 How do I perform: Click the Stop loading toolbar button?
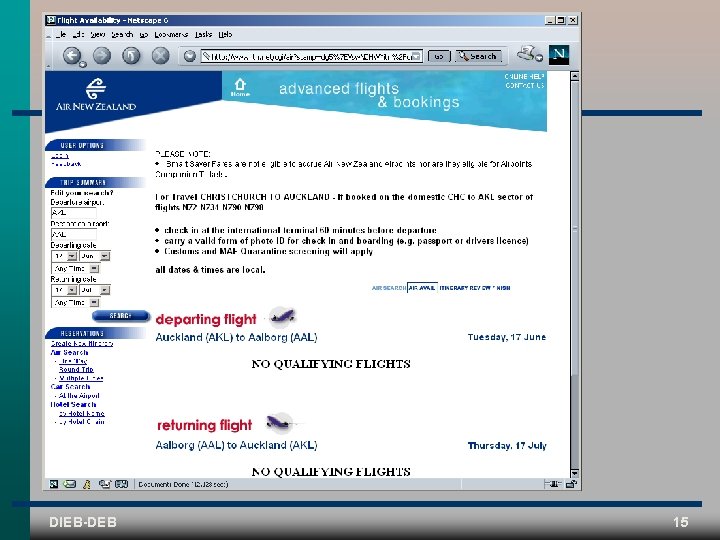(160, 56)
